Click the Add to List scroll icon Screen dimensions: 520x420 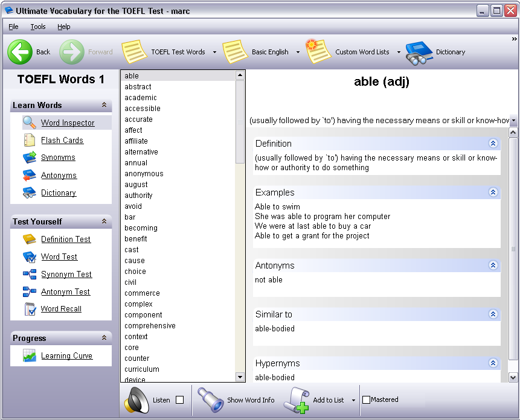(x=297, y=400)
